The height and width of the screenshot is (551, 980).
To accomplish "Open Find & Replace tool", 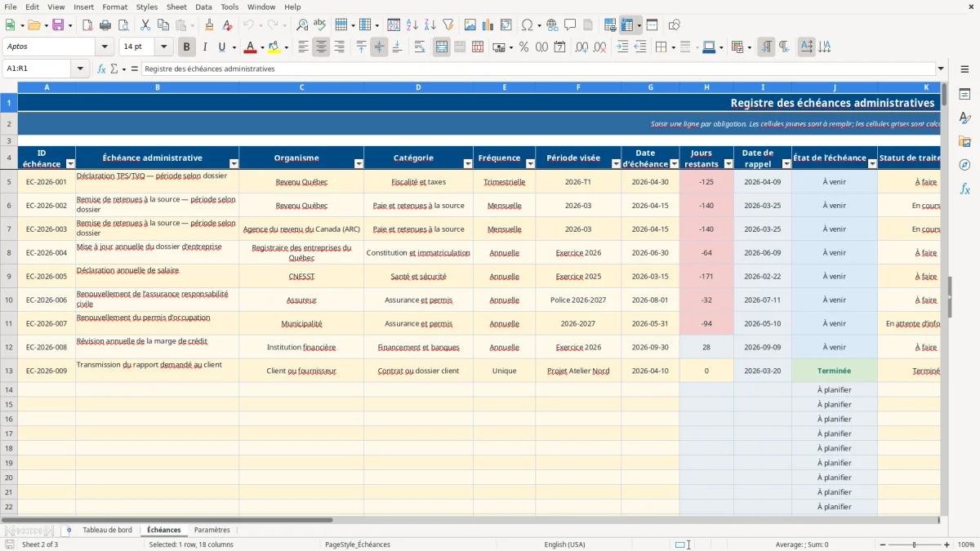I will tap(302, 25).
